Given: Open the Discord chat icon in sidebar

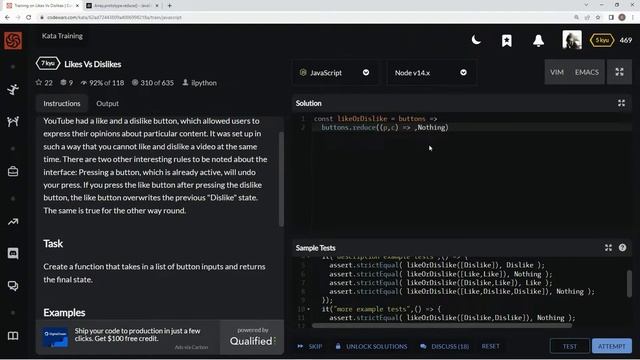Looking at the screenshot, I should [13, 253].
